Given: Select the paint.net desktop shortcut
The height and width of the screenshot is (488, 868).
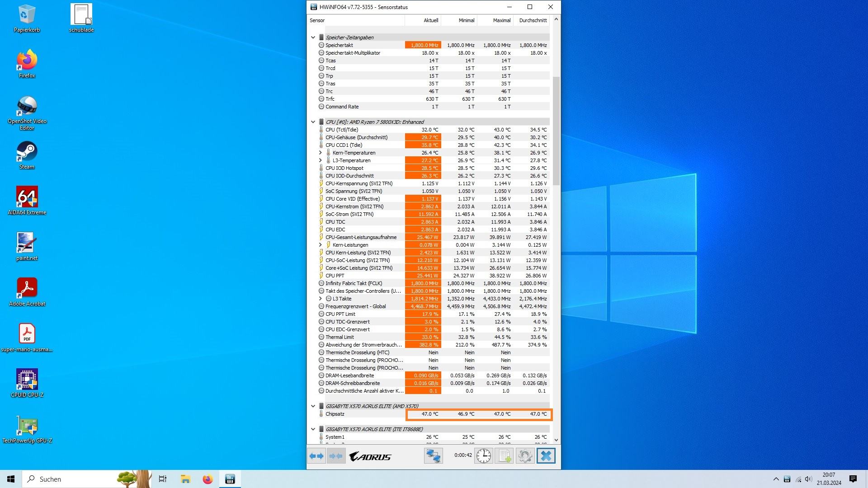Looking at the screenshot, I should tap(27, 247).
